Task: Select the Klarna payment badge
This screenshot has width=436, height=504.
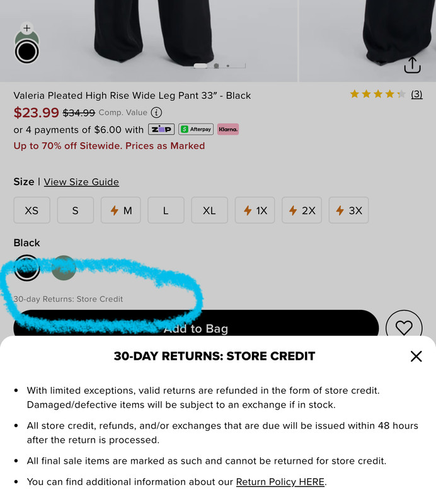Action: pos(228,129)
